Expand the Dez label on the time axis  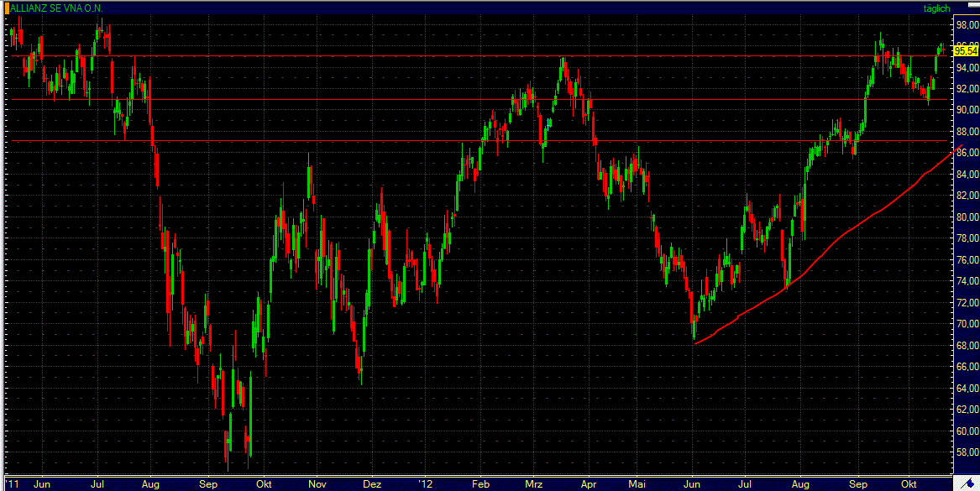pos(371,485)
